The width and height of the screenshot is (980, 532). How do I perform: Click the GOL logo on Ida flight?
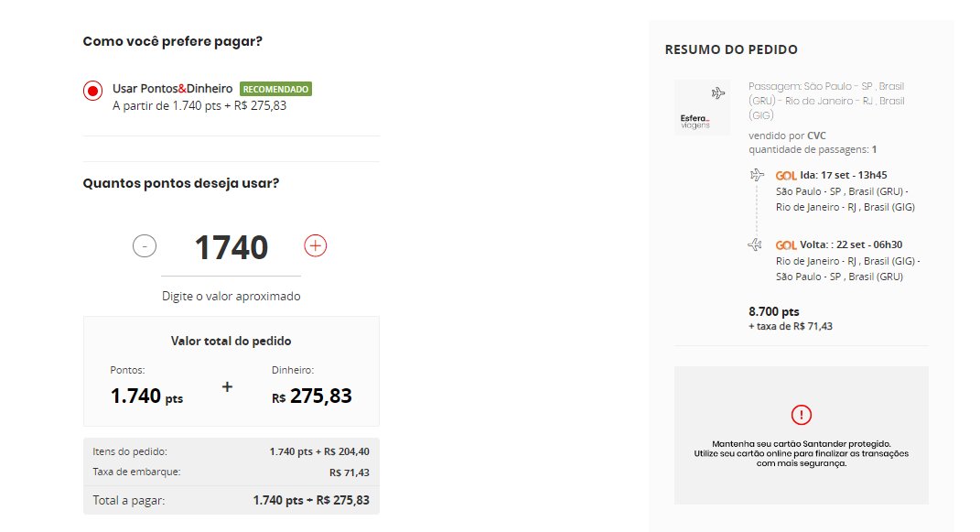[x=786, y=177]
